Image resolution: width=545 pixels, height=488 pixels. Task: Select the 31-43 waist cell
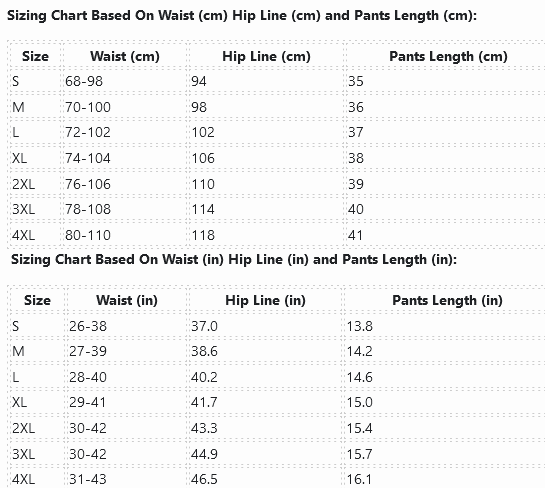pos(88,479)
